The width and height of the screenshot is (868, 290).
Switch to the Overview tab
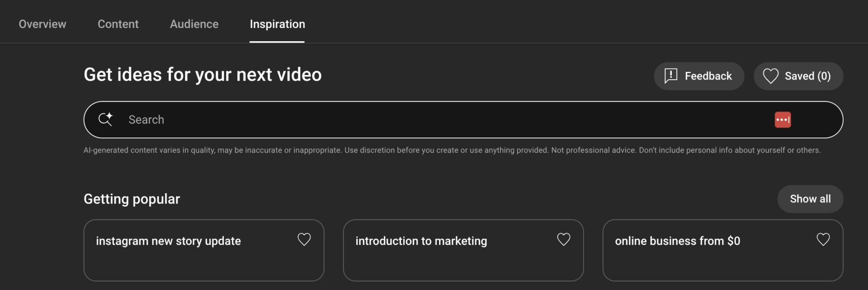(x=42, y=24)
